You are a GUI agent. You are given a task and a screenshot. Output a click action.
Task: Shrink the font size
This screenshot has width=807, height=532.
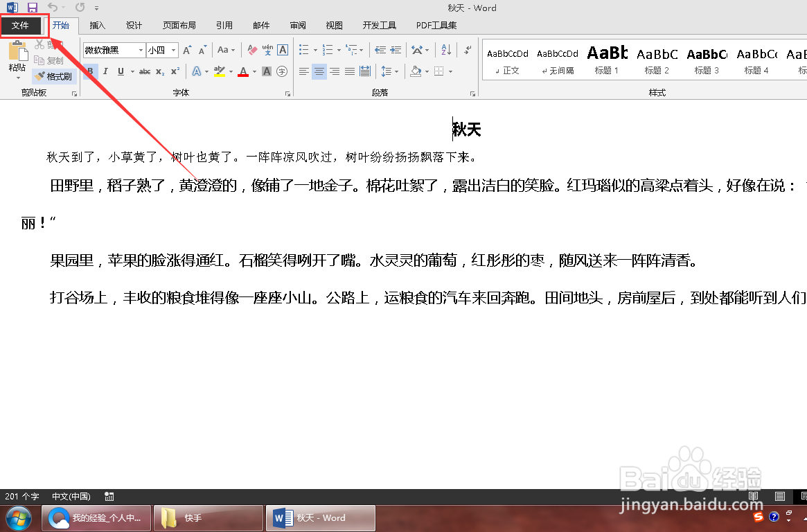click(203, 50)
